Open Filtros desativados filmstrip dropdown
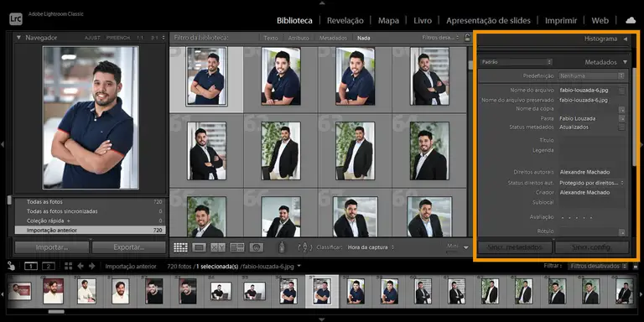Viewport: 644px width, 322px height. pyautogui.click(x=598, y=266)
